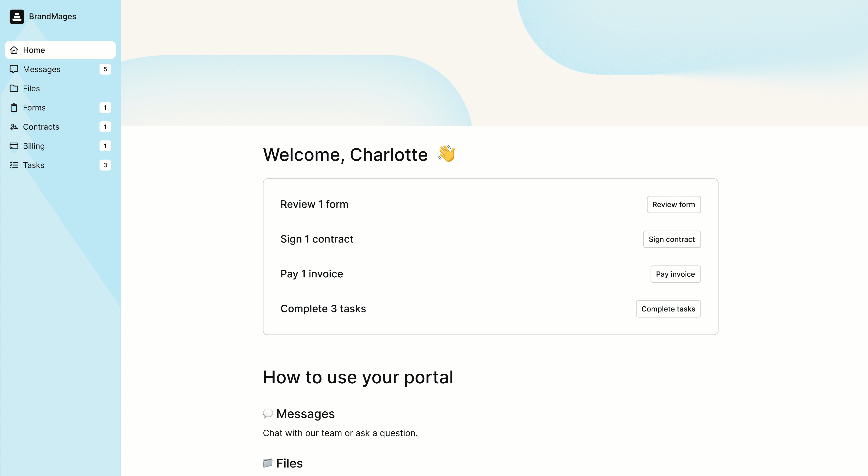868x476 pixels.
Task: Click the BrandMages logo icon
Action: [17, 17]
